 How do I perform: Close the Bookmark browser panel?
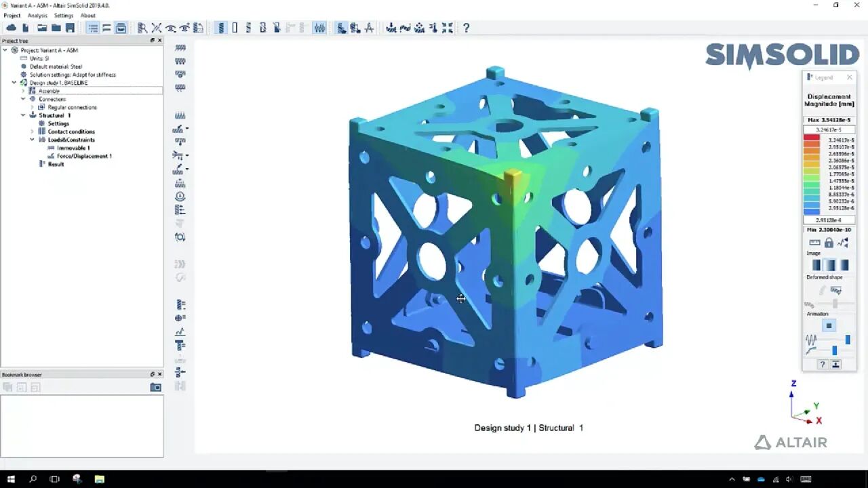(x=159, y=374)
